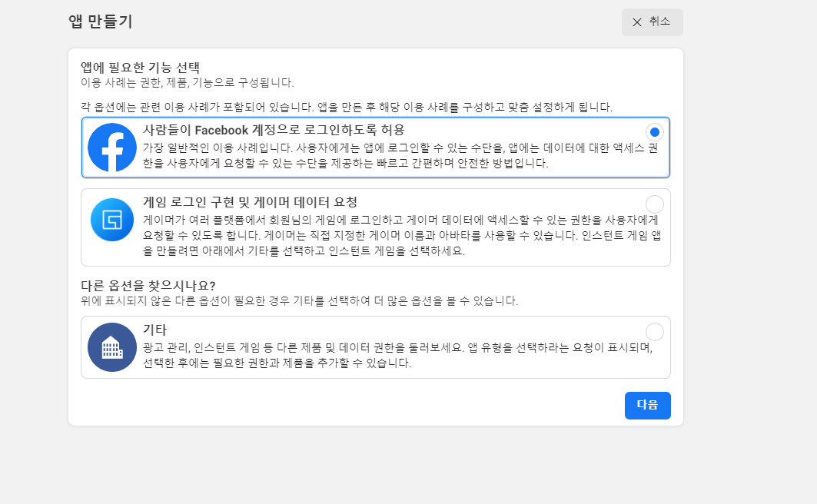Click the text starting '위에 표시되지 않은 다른 옵션'
Screen dimensions: 817x504
click(x=300, y=301)
